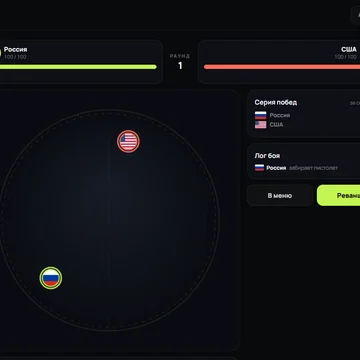Click the Россия player name at top
Image resolution: width=360 pixels, height=360 pixels.
16,49
